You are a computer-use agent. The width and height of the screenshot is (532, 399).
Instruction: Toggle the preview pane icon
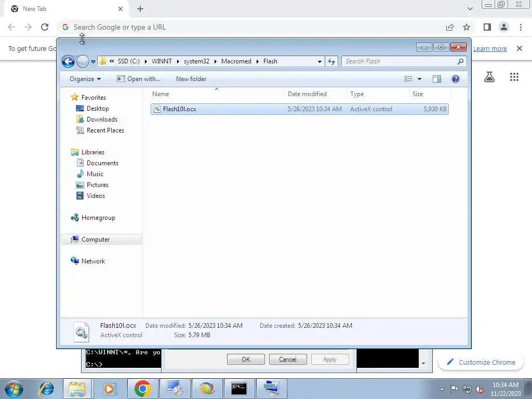[x=436, y=79]
